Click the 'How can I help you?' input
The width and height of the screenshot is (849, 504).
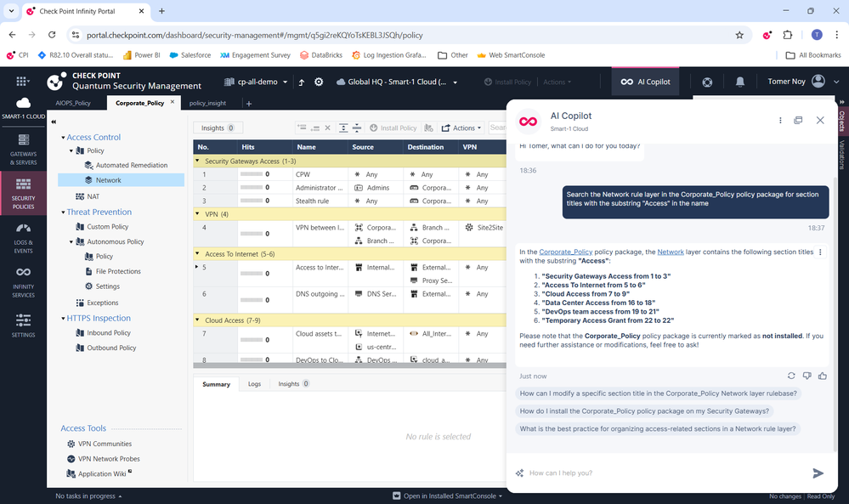click(665, 473)
